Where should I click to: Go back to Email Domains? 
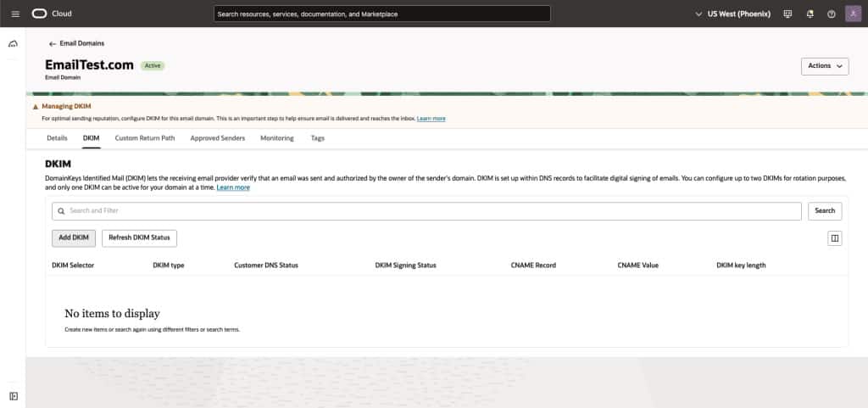(82, 43)
